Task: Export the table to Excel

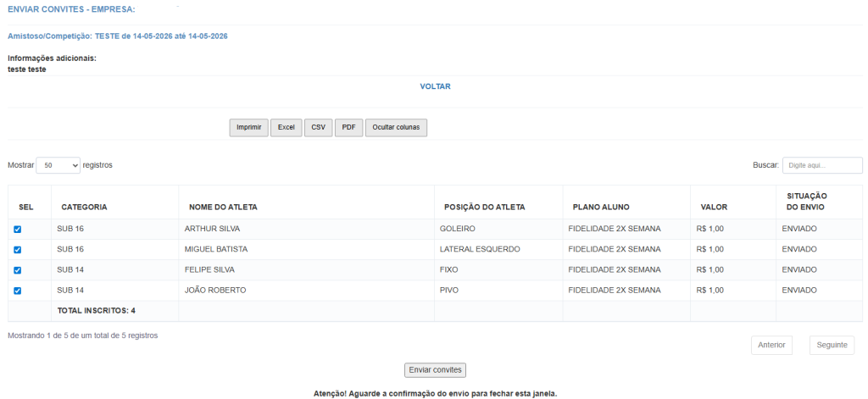Action: (286, 127)
